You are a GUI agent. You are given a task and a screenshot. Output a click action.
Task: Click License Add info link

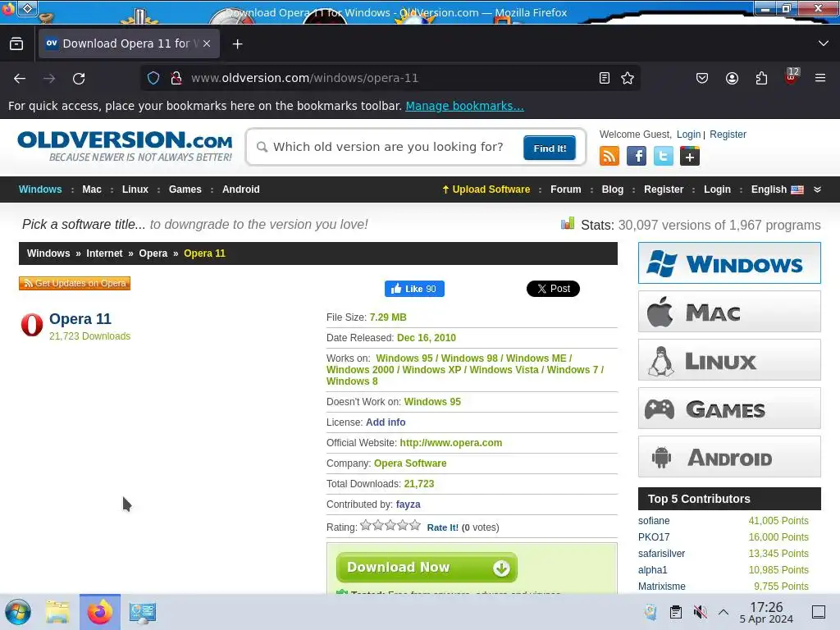pos(386,422)
